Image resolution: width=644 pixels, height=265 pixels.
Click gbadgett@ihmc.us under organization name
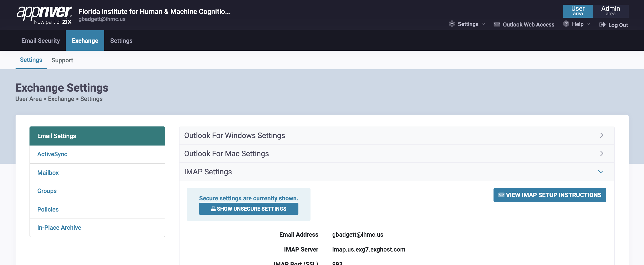click(102, 19)
